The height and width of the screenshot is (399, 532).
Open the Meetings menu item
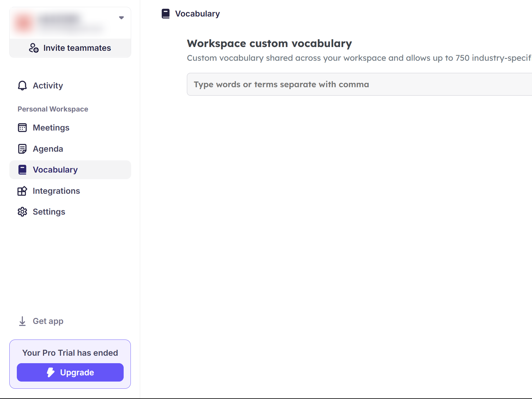tap(51, 128)
